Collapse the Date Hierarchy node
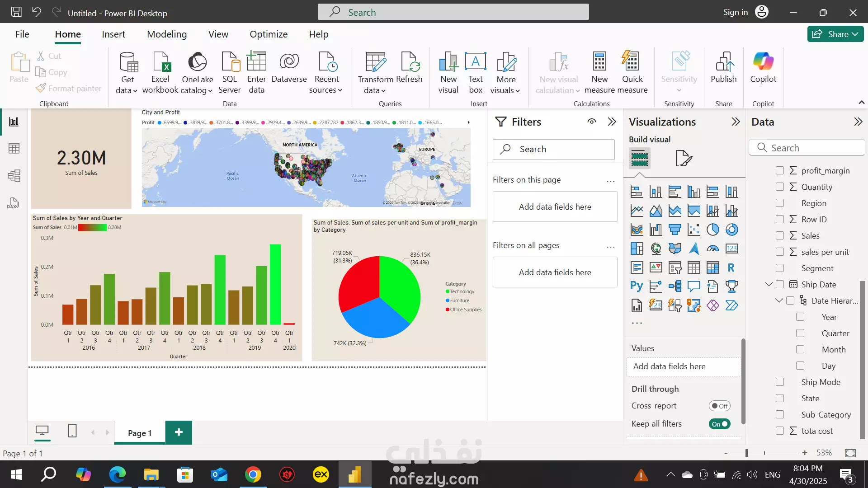The image size is (868, 488). [778, 300]
